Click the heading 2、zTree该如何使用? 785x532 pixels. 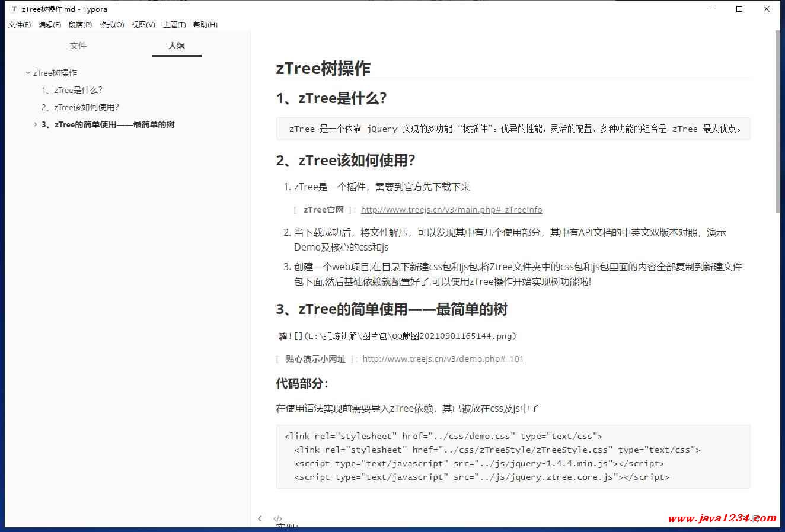pyautogui.click(x=346, y=161)
